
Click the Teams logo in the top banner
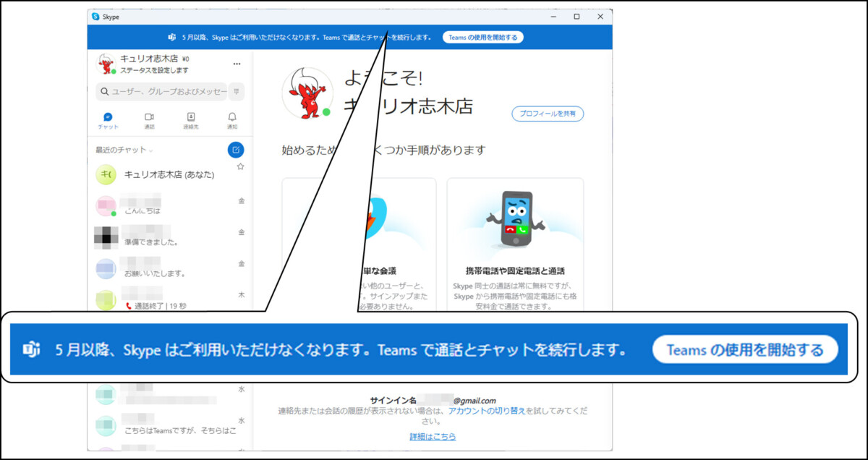point(172,37)
